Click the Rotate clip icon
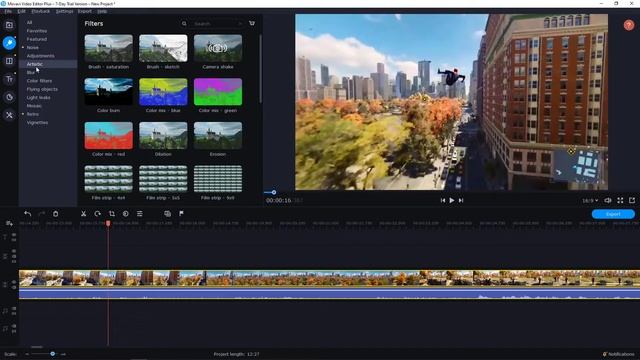The height and width of the screenshot is (360, 640). (97, 213)
